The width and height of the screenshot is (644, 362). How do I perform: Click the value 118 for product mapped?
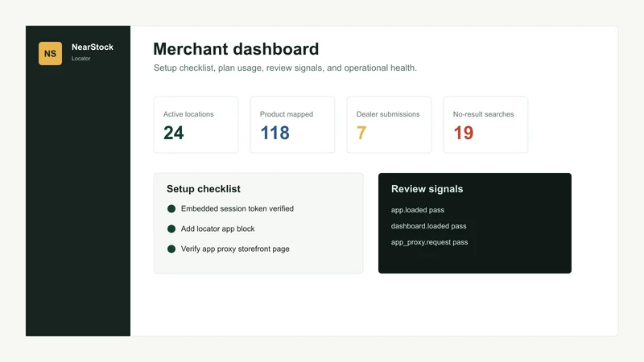pyautogui.click(x=275, y=133)
